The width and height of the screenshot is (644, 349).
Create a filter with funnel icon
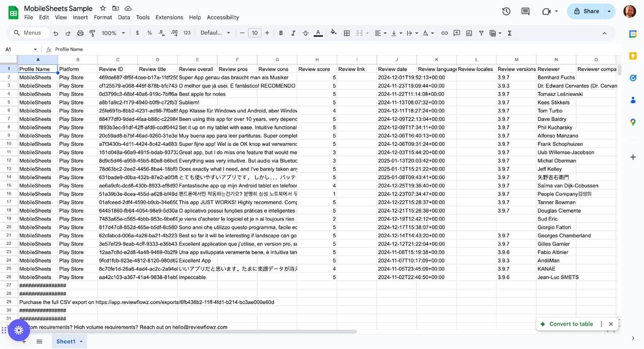point(481,33)
